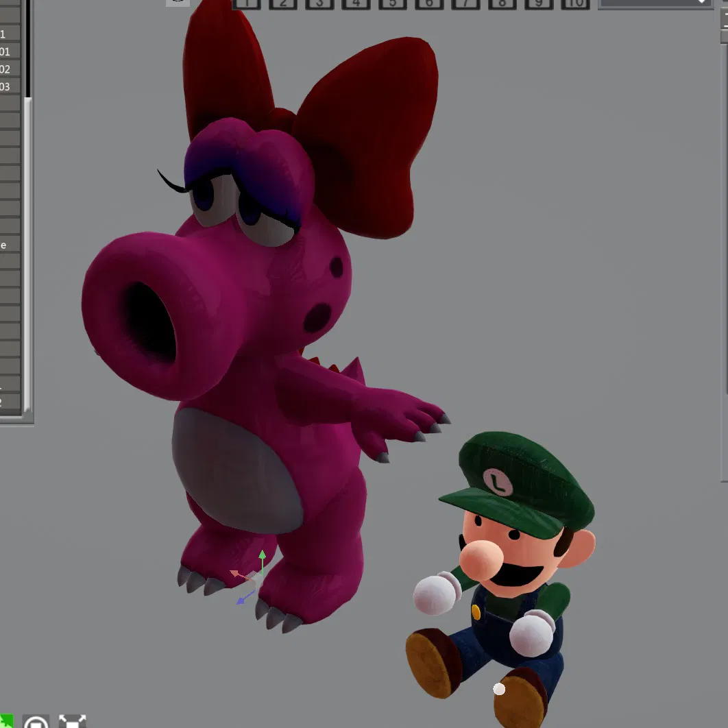Click the fullscreen expand-arrows icon
Screen dimensions: 728x728
tap(73, 721)
